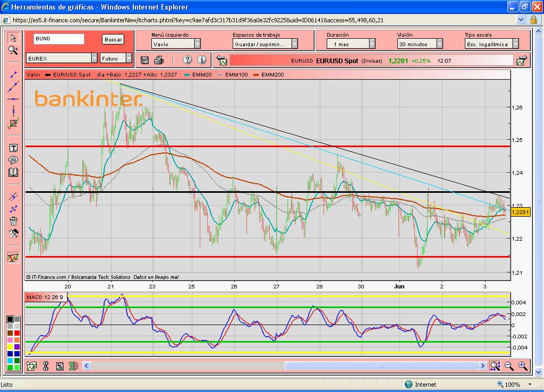Print the chart using printer icon
This screenshot has width=544, height=392.
(x=159, y=60)
